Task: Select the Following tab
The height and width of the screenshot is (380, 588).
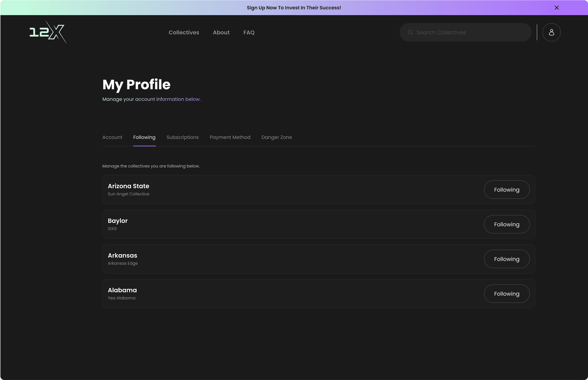Action: pyautogui.click(x=144, y=137)
